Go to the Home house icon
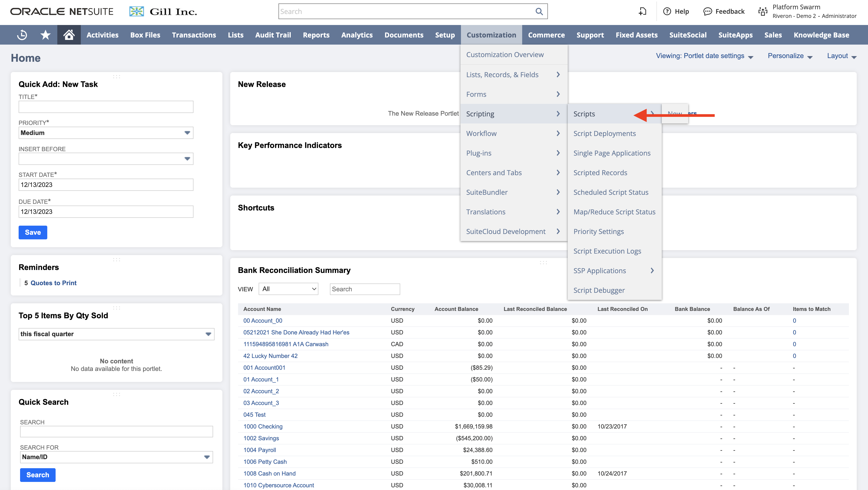 pos(69,35)
